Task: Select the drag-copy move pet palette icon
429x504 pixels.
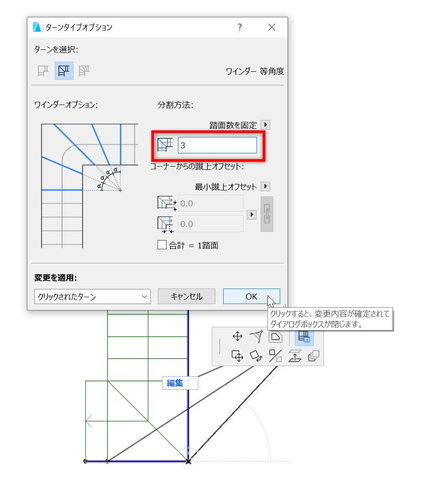Action: [237, 356]
